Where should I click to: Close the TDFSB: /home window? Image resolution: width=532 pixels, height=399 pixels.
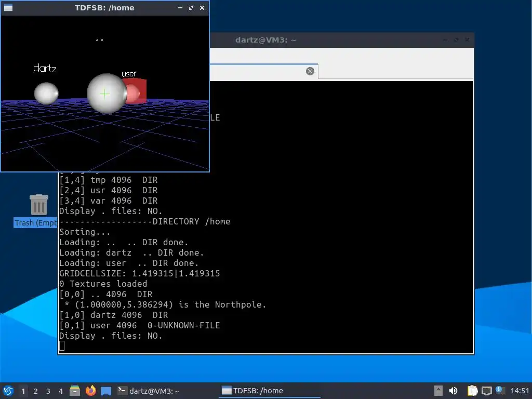pos(202,7)
